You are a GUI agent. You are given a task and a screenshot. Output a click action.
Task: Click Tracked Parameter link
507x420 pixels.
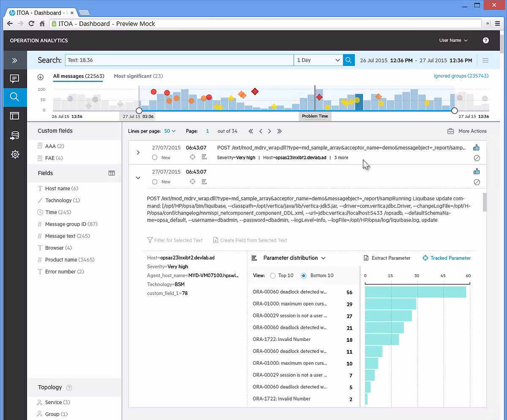click(x=447, y=258)
